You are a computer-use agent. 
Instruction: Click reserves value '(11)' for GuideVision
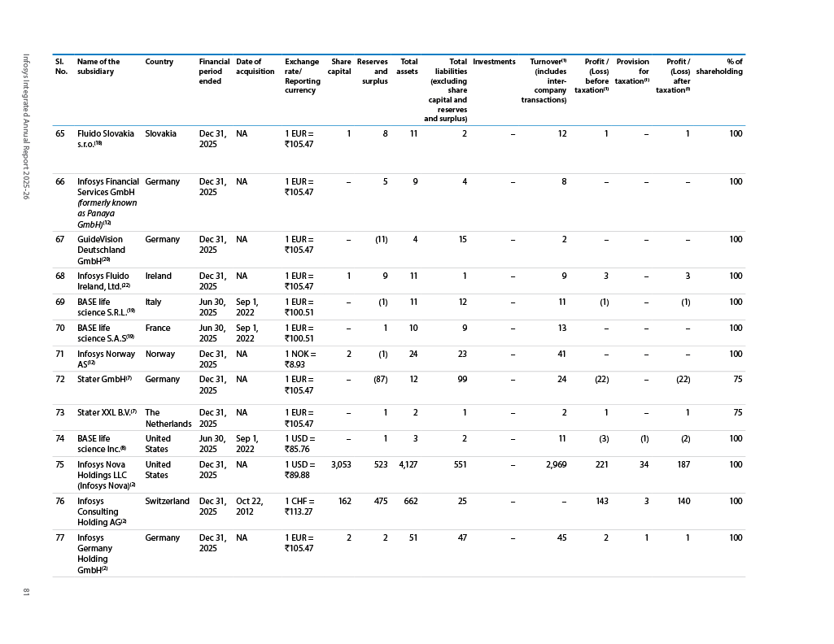click(x=382, y=240)
